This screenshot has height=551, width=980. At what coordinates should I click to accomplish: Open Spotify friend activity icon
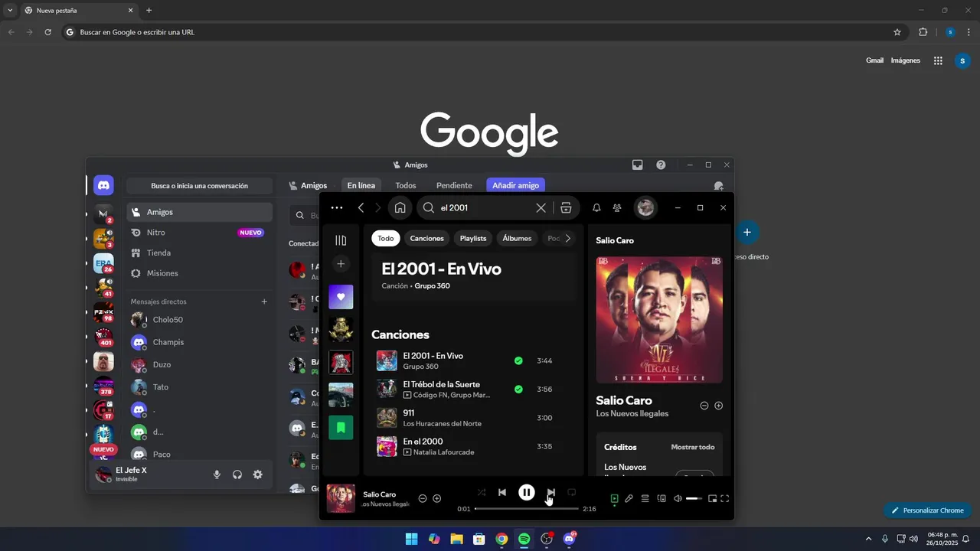(x=617, y=207)
